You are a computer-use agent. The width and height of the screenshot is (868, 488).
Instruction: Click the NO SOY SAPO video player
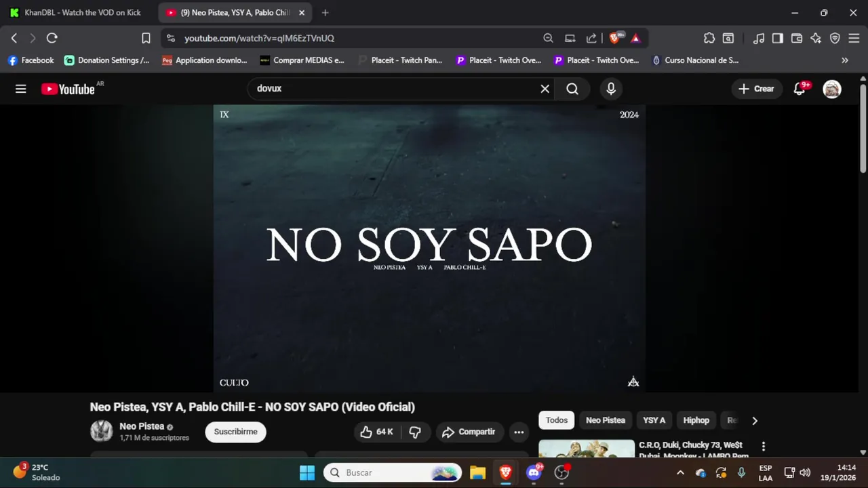point(429,248)
